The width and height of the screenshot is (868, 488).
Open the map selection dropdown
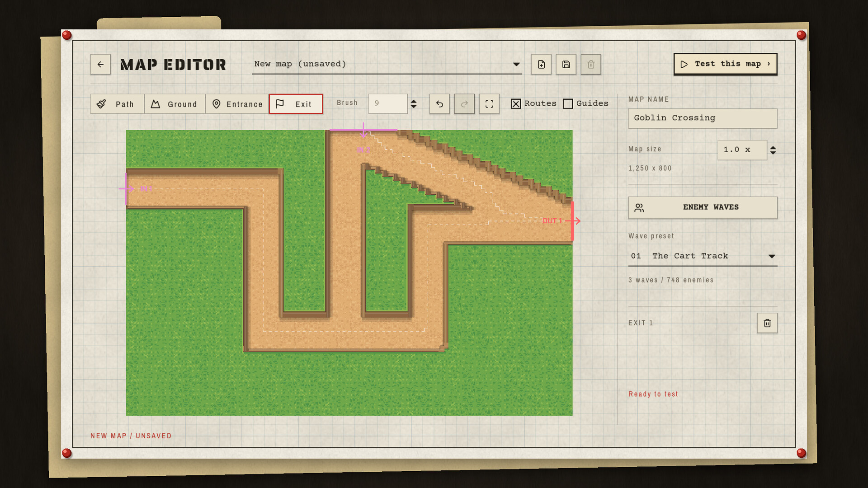[x=387, y=64]
